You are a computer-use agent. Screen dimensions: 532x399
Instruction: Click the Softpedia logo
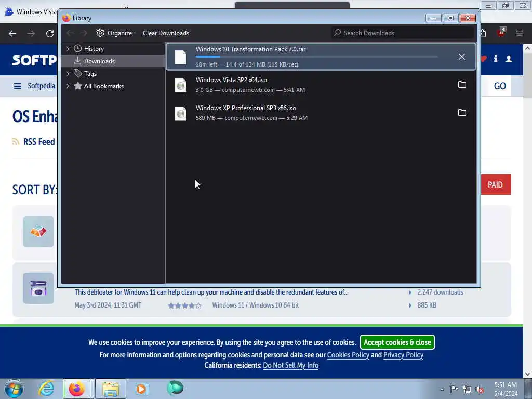point(34,60)
